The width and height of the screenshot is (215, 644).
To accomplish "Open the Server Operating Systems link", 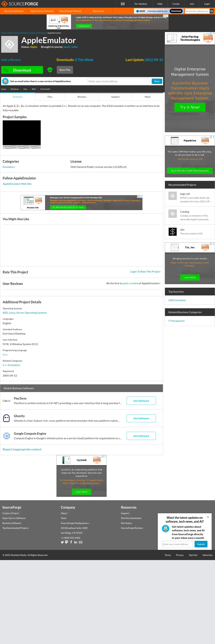I will pos(31,313).
